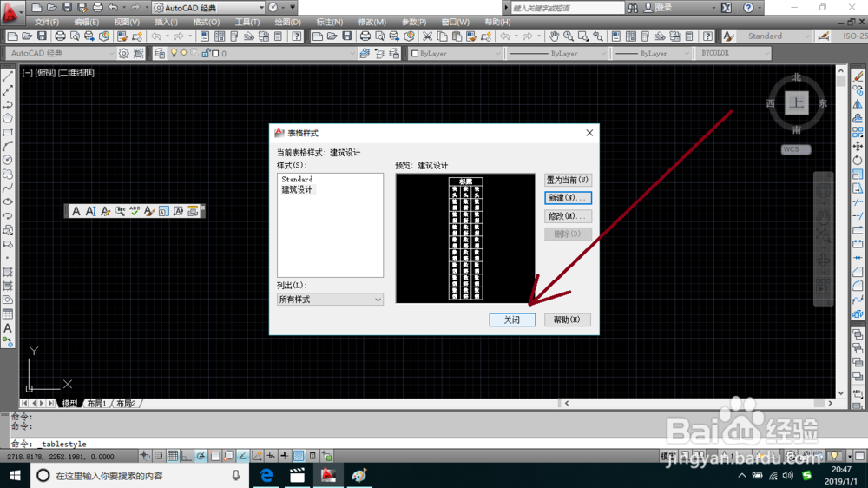Toggle Snap mode in status bar
The image size is (868, 488).
tap(159, 456)
